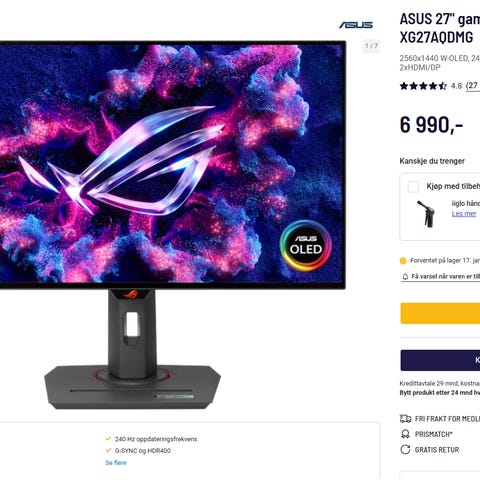
Task: Expand features with Se flere
Action: (116, 463)
